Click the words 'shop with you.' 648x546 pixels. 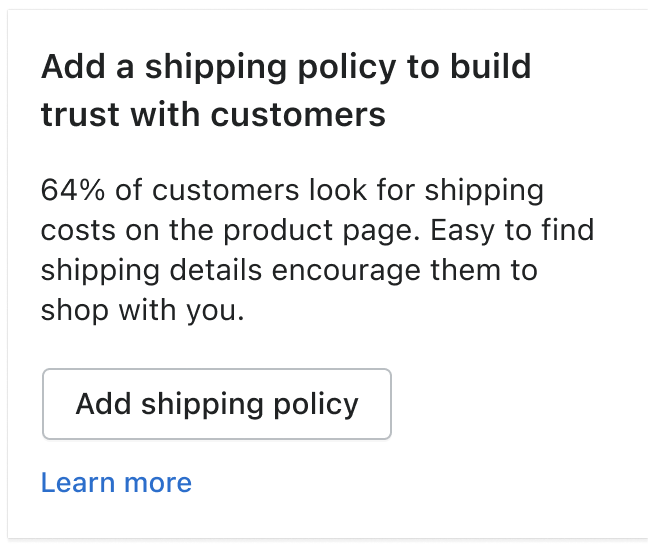coord(143,310)
